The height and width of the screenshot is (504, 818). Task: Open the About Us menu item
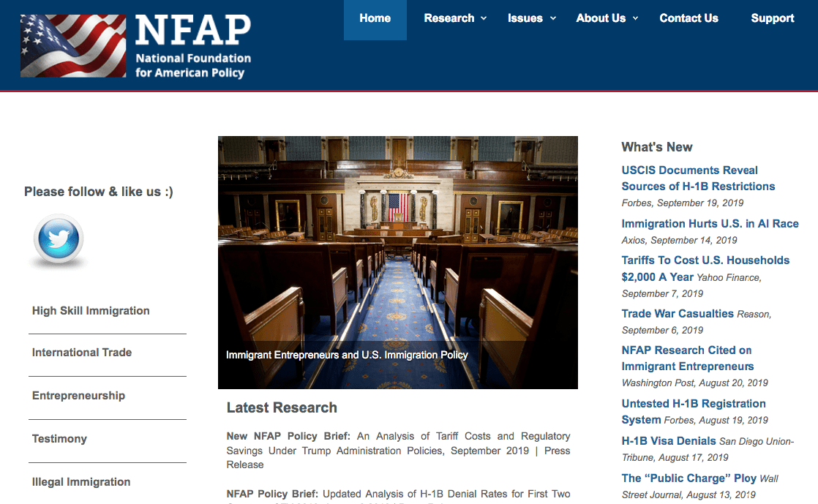click(601, 18)
